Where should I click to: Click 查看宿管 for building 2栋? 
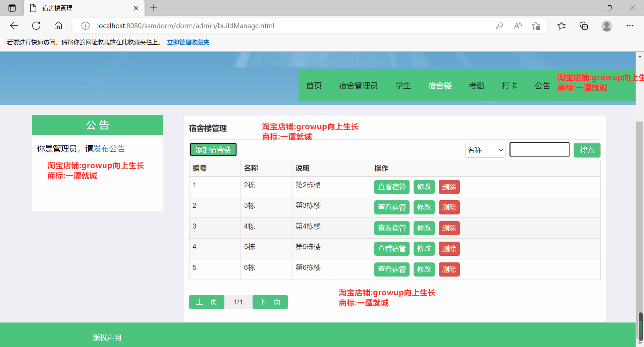tap(391, 187)
